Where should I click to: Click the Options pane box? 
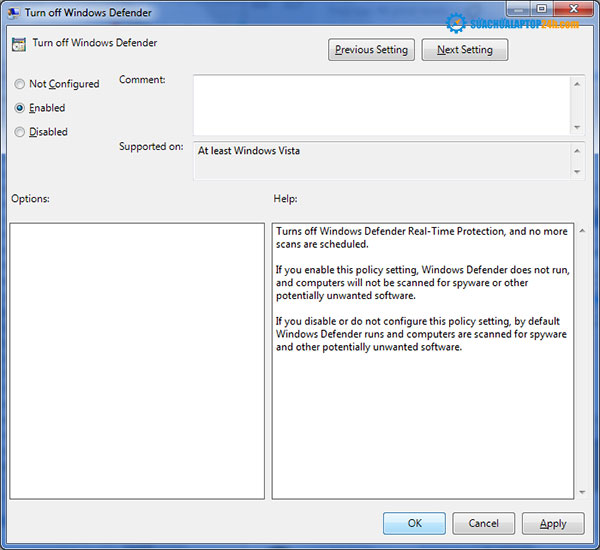click(x=137, y=361)
